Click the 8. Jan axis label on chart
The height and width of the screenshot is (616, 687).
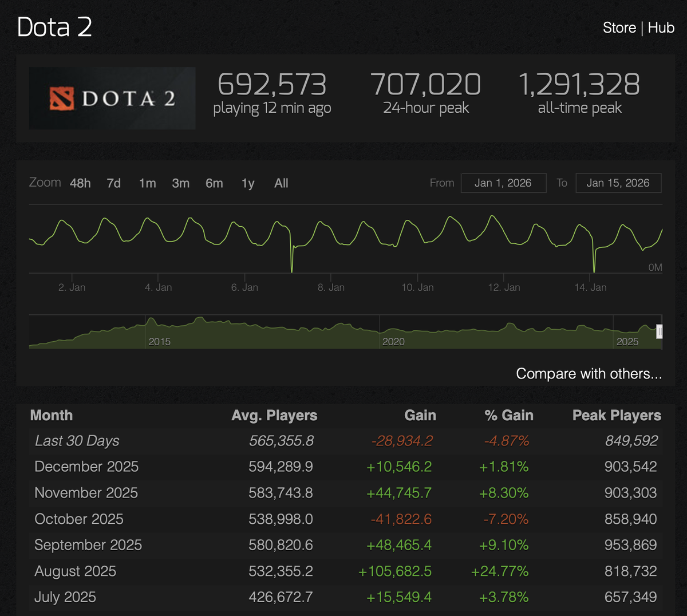coord(331,287)
